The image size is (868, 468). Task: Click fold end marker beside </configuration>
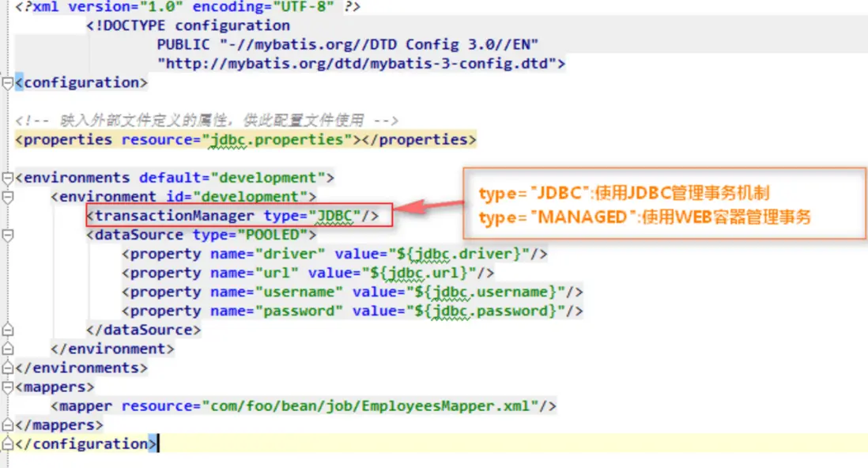8,444
